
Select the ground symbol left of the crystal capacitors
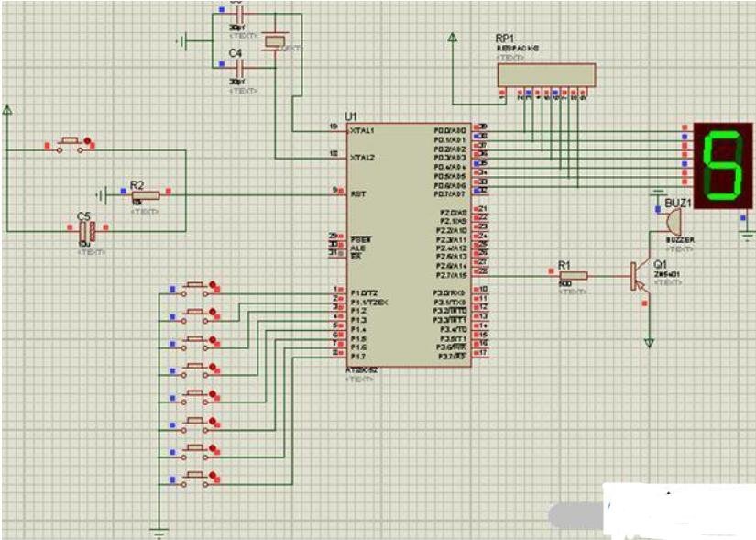pyautogui.click(x=181, y=40)
